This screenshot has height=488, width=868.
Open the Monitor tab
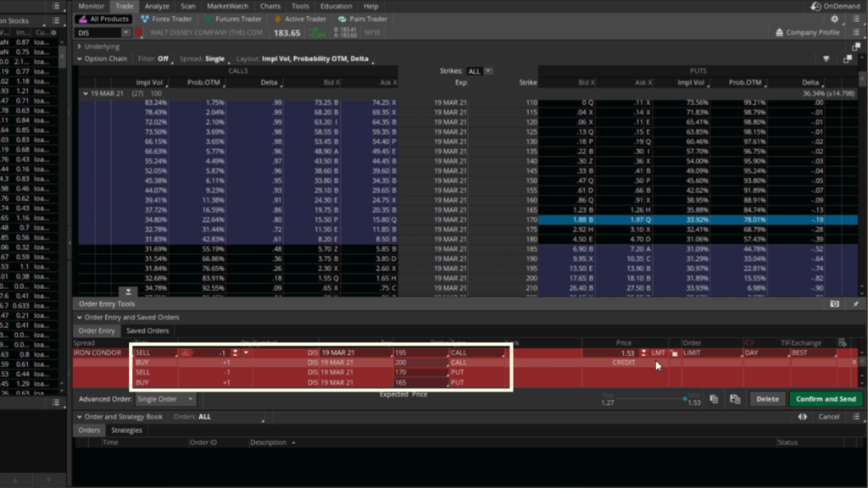91,6
